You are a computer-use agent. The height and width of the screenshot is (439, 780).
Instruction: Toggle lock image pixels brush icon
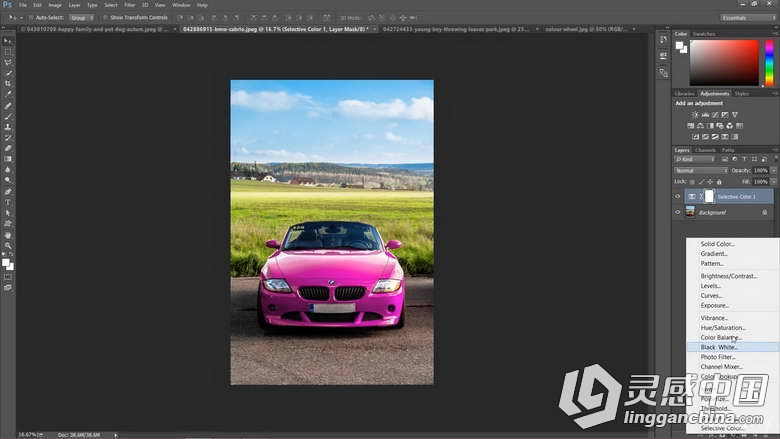[x=701, y=182]
